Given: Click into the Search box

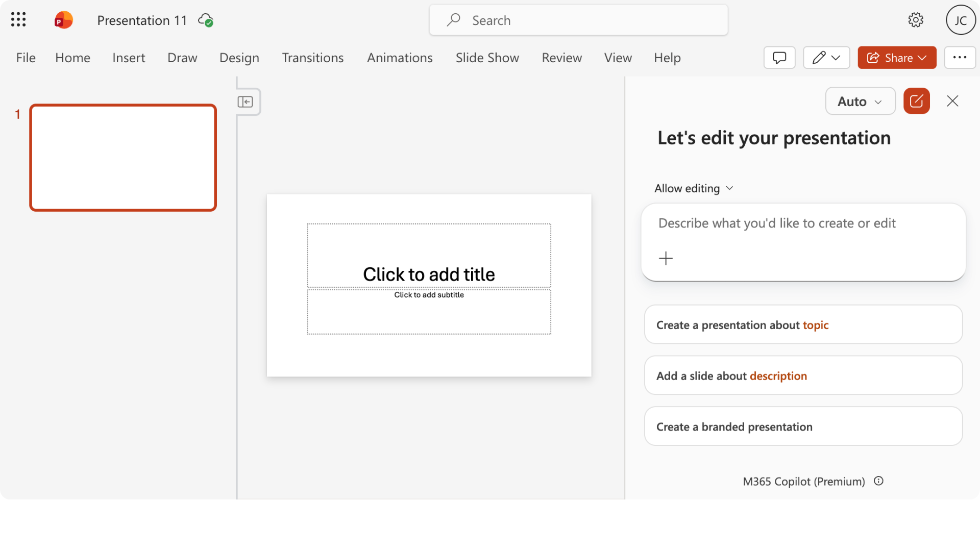Looking at the screenshot, I should tap(579, 20).
